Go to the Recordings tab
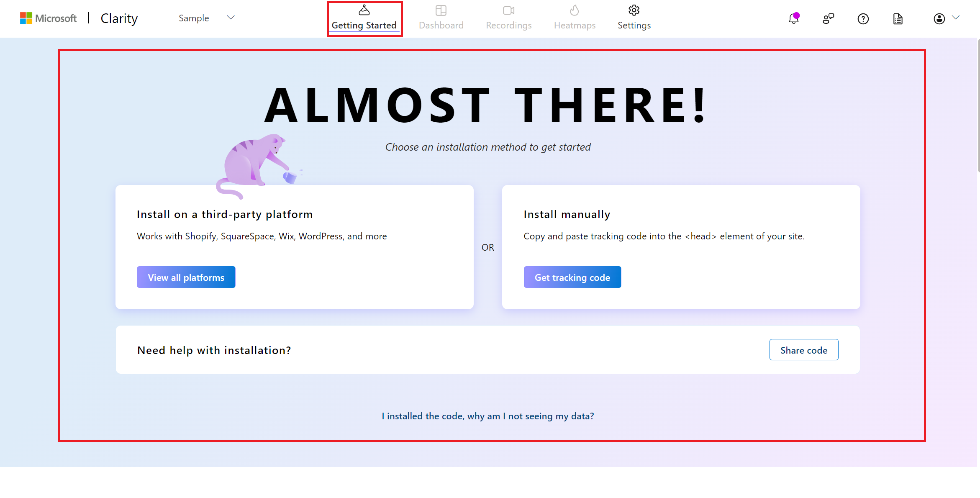Image resolution: width=980 pixels, height=498 pixels. click(x=508, y=19)
